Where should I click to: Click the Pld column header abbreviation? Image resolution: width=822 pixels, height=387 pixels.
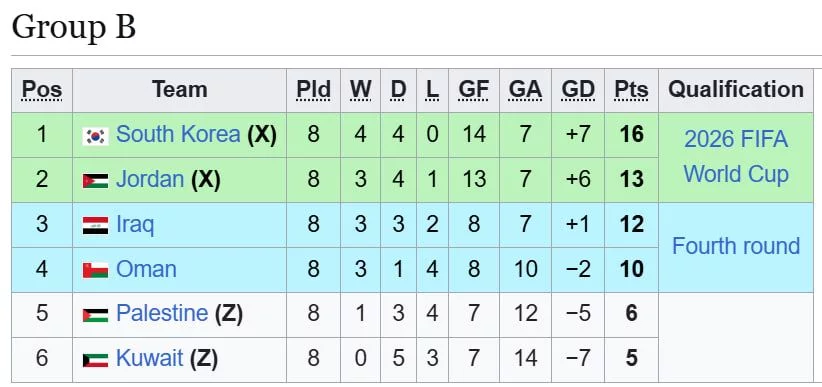point(313,90)
